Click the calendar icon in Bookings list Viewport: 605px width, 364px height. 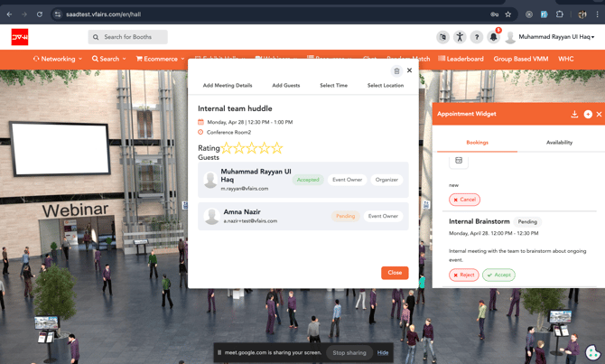tap(459, 161)
